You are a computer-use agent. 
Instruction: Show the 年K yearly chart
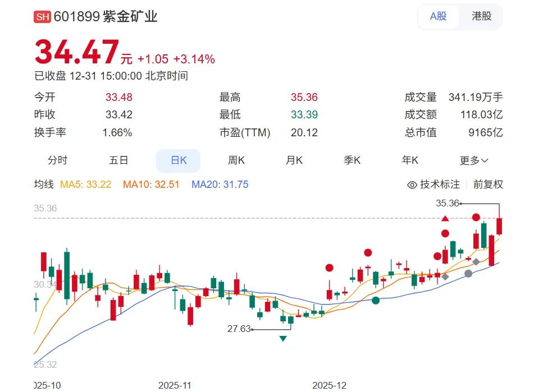point(410,160)
